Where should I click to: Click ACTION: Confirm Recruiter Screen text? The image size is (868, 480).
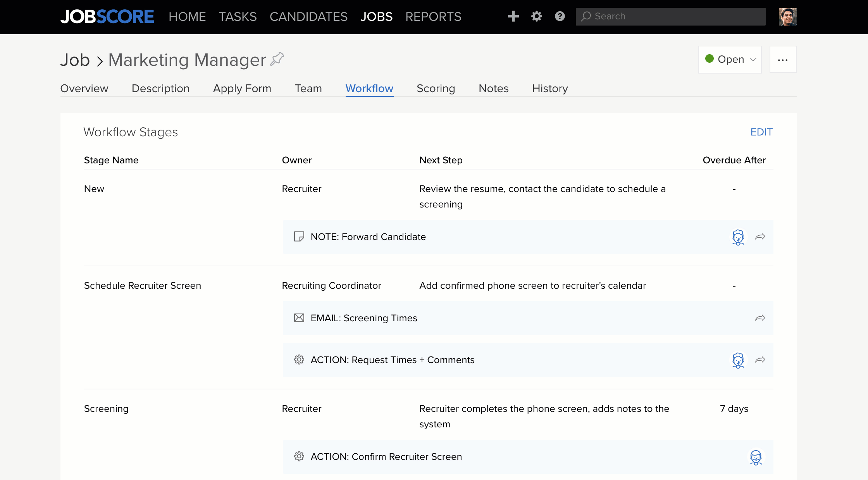[386, 456]
